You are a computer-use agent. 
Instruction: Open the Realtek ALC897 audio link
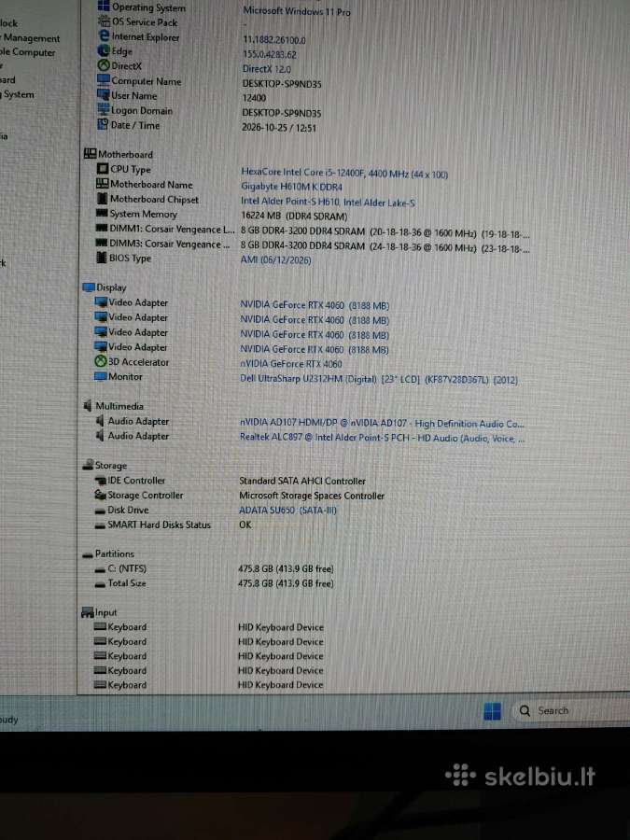[x=382, y=438]
